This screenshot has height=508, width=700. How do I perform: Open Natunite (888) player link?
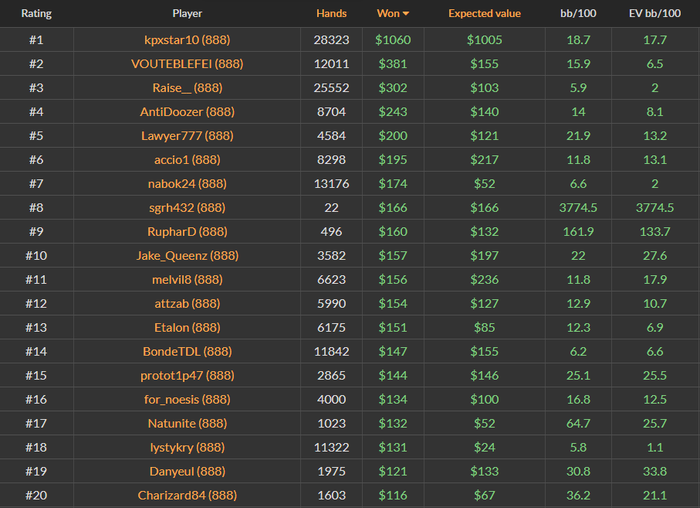pos(187,423)
